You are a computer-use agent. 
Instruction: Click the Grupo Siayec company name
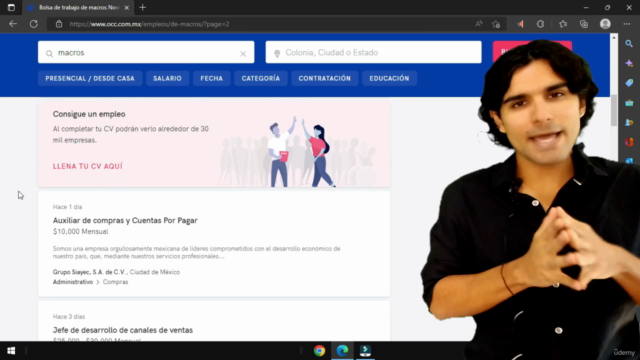pos(89,272)
